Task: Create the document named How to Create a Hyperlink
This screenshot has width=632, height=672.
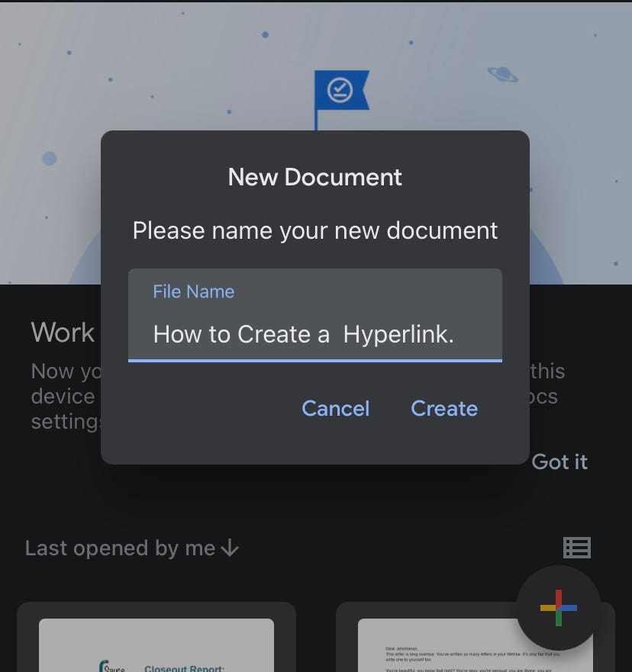Action: (x=444, y=409)
